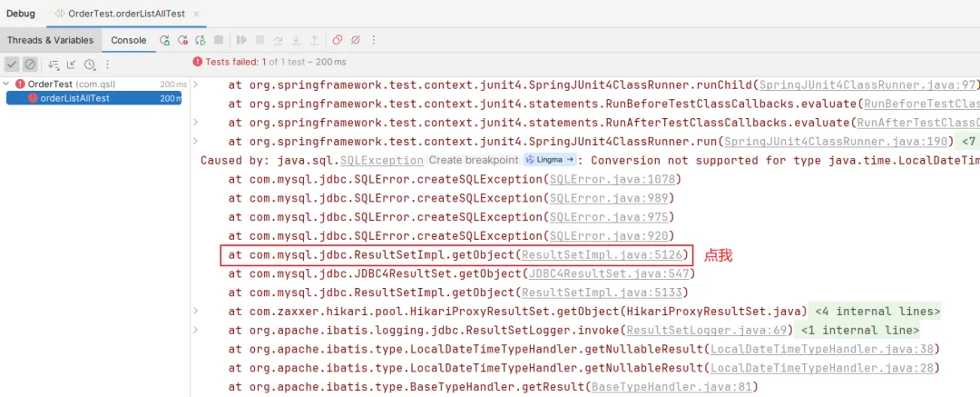Viewport: 980px width, 397px height.
Task: Collapse the OrderTest tree node
Action: click(6, 84)
